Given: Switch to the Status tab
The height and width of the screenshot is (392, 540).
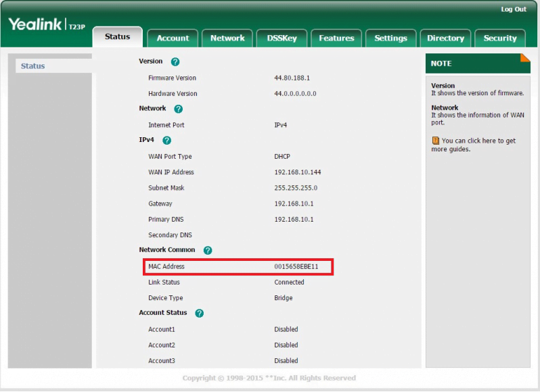Looking at the screenshot, I should [118, 36].
